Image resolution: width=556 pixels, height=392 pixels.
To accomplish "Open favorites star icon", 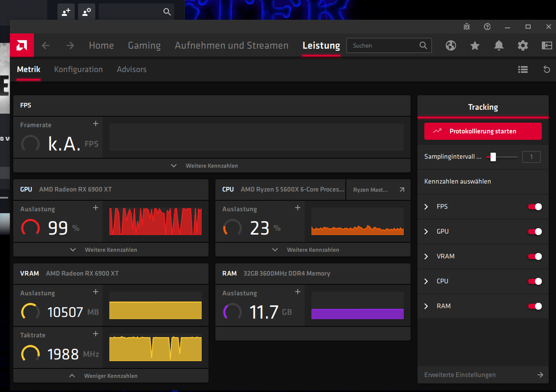I will (x=474, y=45).
